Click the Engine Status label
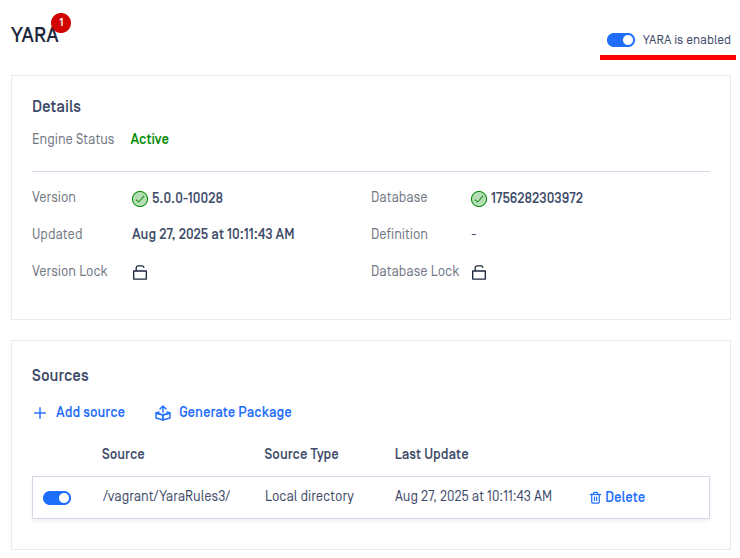This screenshot has width=740, height=558. click(73, 139)
